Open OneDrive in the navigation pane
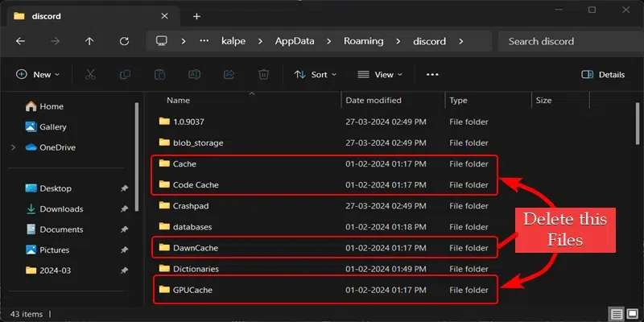 point(50,147)
